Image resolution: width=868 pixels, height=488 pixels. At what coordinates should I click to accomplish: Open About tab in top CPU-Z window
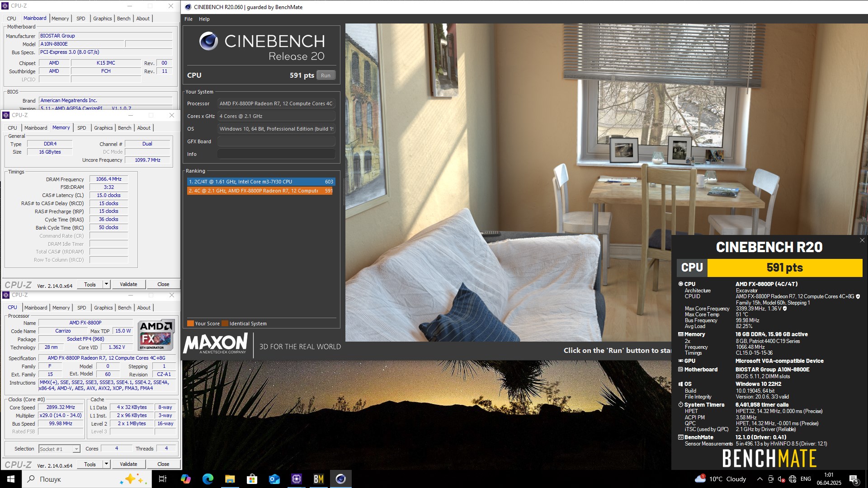click(x=143, y=19)
